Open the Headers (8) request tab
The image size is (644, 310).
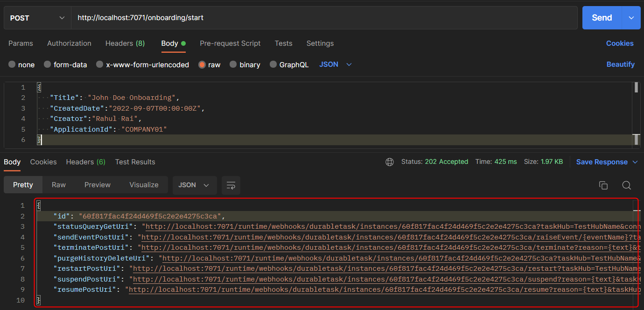coord(125,43)
